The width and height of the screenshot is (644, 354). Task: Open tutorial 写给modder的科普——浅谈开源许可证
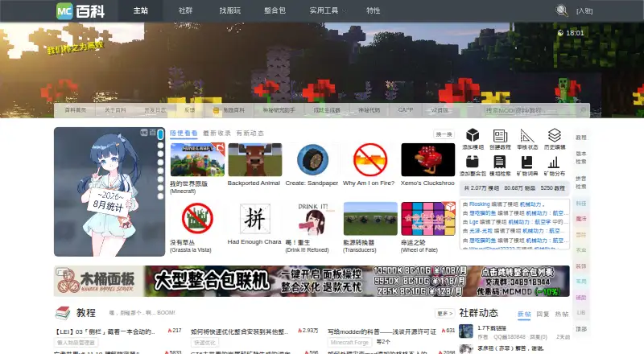tap(382, 331)
